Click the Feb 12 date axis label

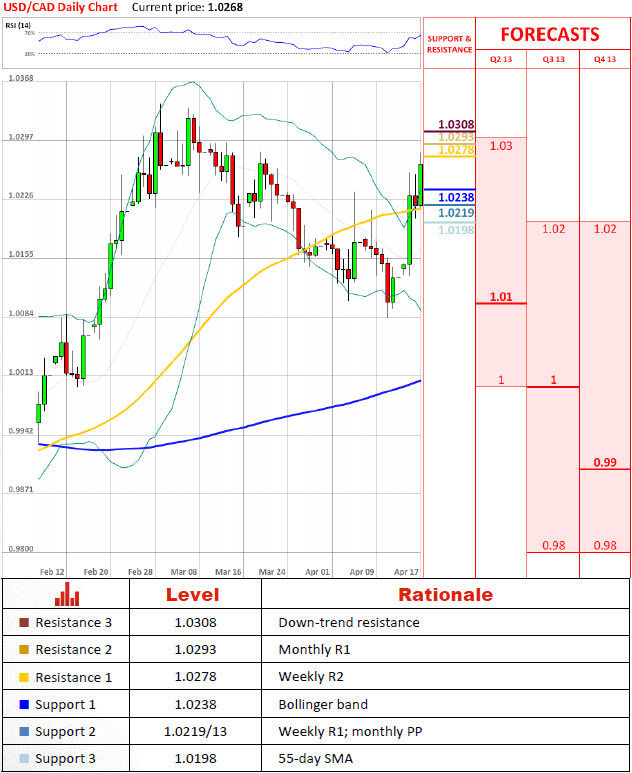click(x=52, y=572)
